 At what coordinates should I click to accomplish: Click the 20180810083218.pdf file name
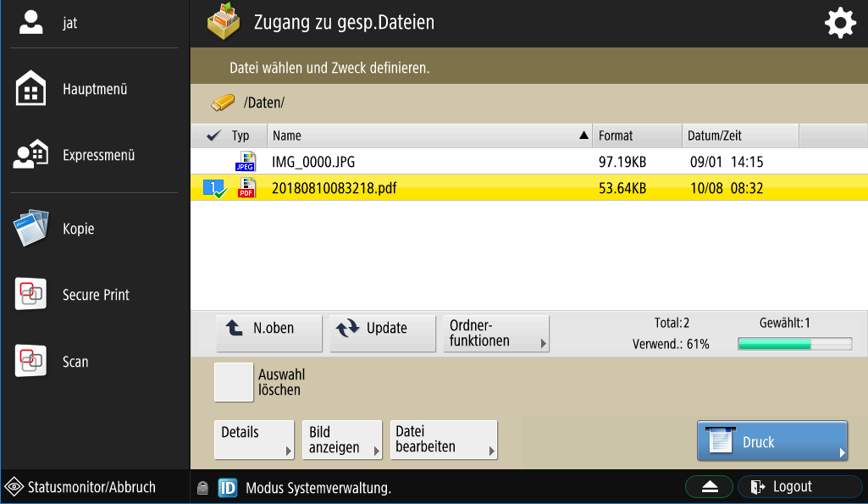(334, 188)
